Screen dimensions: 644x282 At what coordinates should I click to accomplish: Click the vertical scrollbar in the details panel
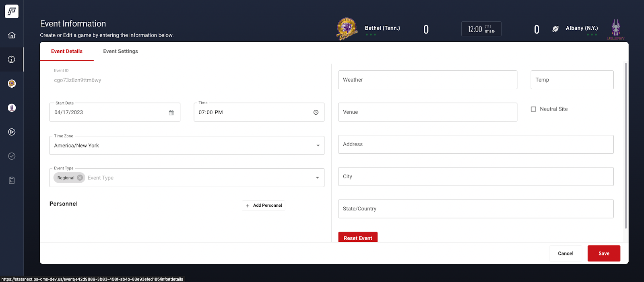click(x=625, y=146)
